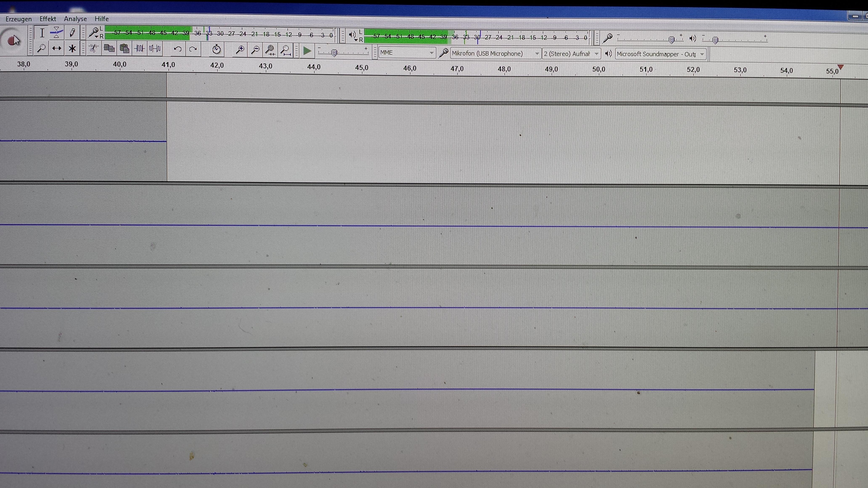
Task: Select the Time Shift tool
Action: pyautogui.click(x=56, y=49)
